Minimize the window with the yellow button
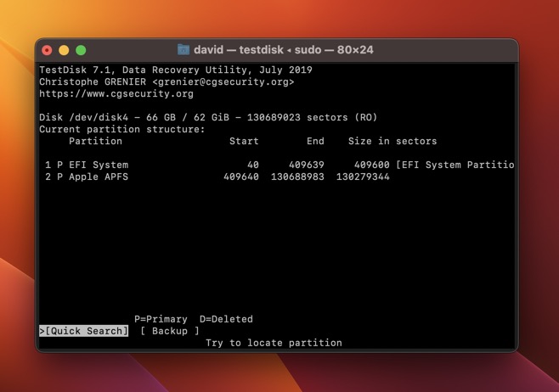Viewport: 559px width, 392px height. 64,50
